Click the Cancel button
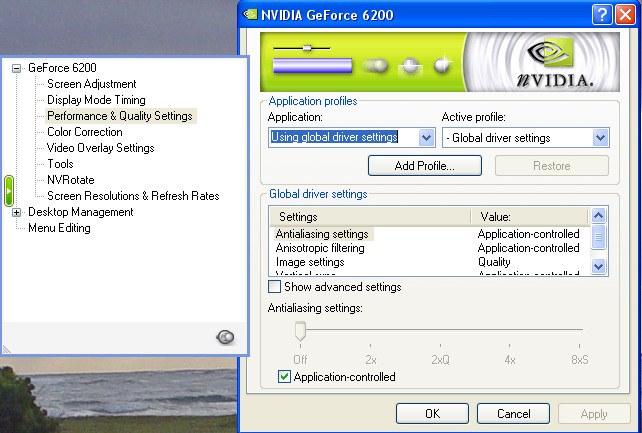 (513, 413)
